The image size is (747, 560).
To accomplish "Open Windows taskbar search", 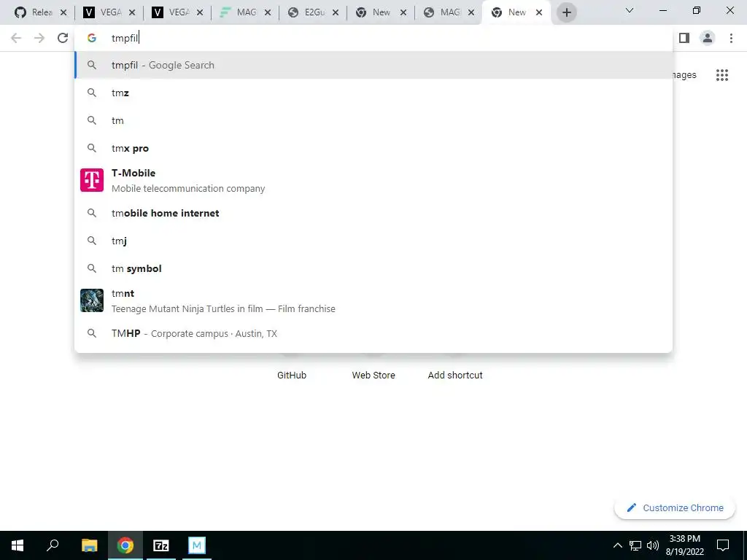I will point(53,545).
